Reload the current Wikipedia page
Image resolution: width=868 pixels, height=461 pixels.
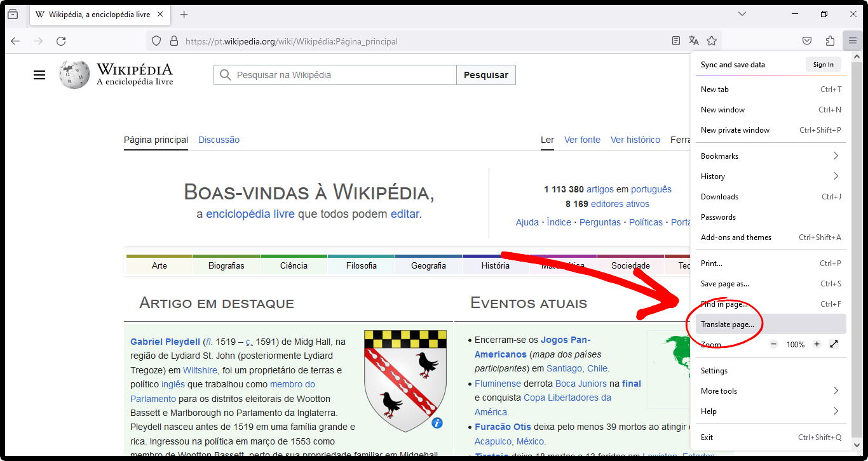coord(61,41)
